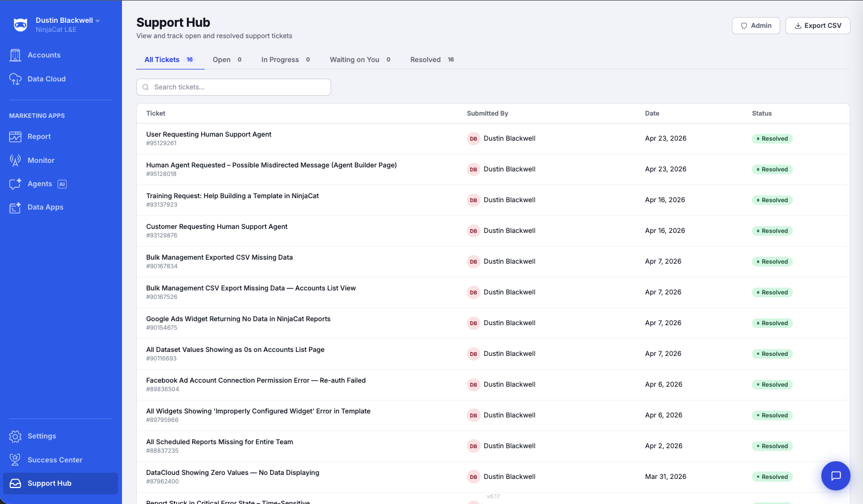Screen dimensions: 863x504
Task: Click the Apr 23, 2026 date in #95128018 row
Action: pyautogui.click(x=666, y=169)
